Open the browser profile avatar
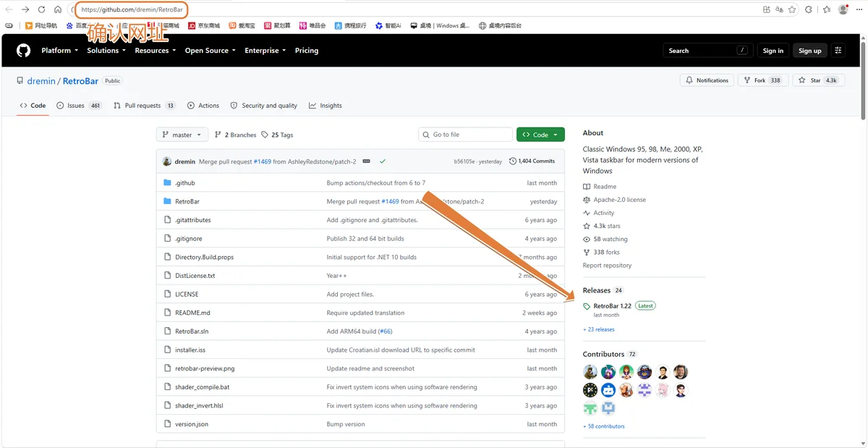Image resolution: width=868 pixels, height=448 pixels. pos(843,9)
